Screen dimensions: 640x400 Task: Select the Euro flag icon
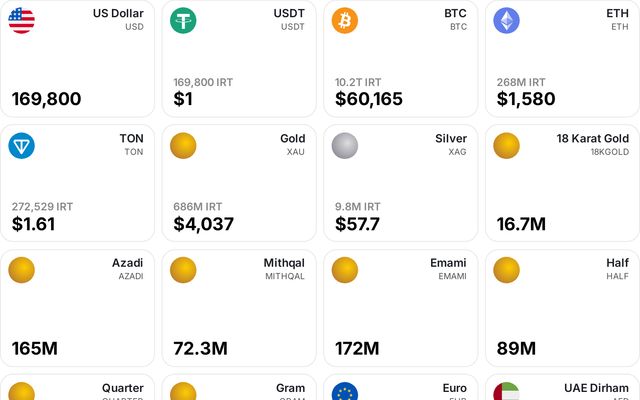click(345, 391)
